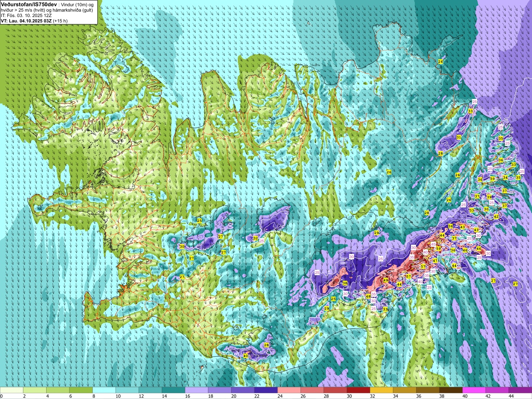Click the yellow 49 gust label
Image resolution: width=532 pixels, height=399 pixels.
coord(386,281)
